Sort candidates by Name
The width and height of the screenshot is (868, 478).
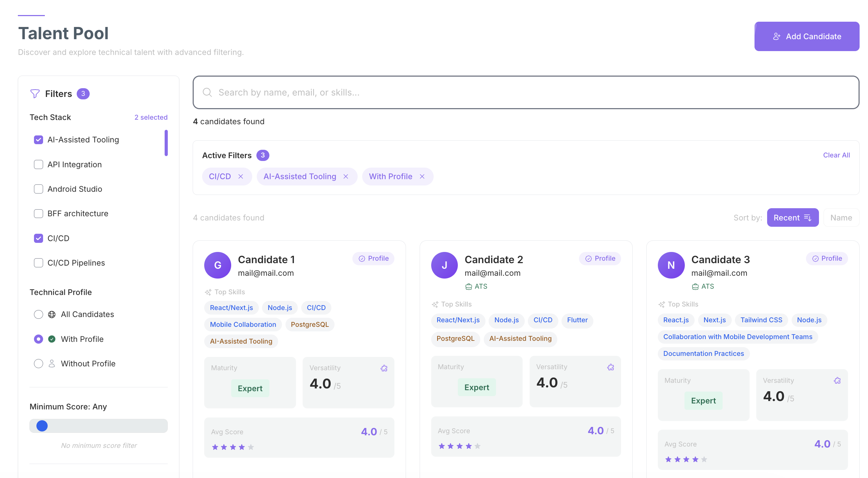click(841, 218)
